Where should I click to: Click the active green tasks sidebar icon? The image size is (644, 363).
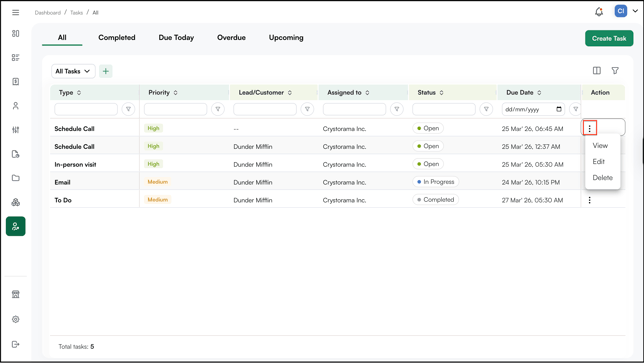[x=16, y=226]
